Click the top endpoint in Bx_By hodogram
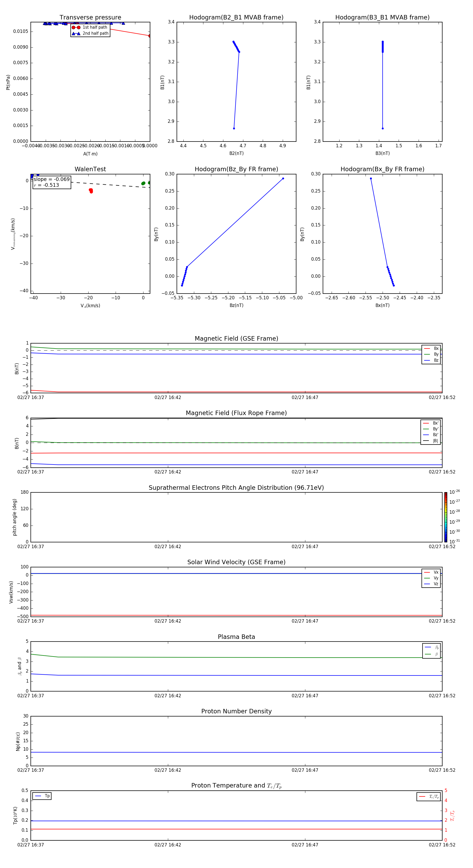The image size is (473, 868). 371,179
